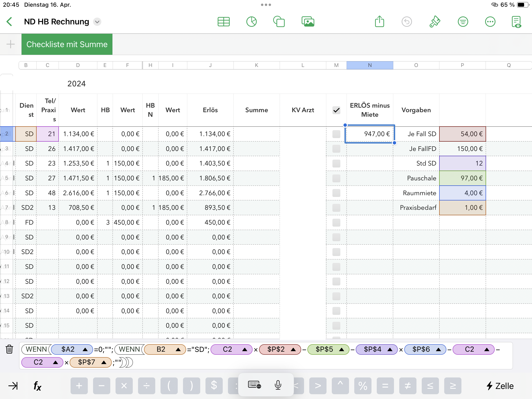Add a new sheet with plus button
Viewport: 532px width, 399px height.
click(x=11, y=44)
